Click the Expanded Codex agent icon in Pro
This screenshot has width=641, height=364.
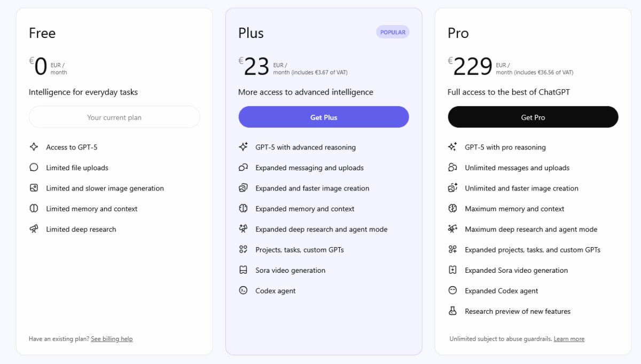click(452, 290)
